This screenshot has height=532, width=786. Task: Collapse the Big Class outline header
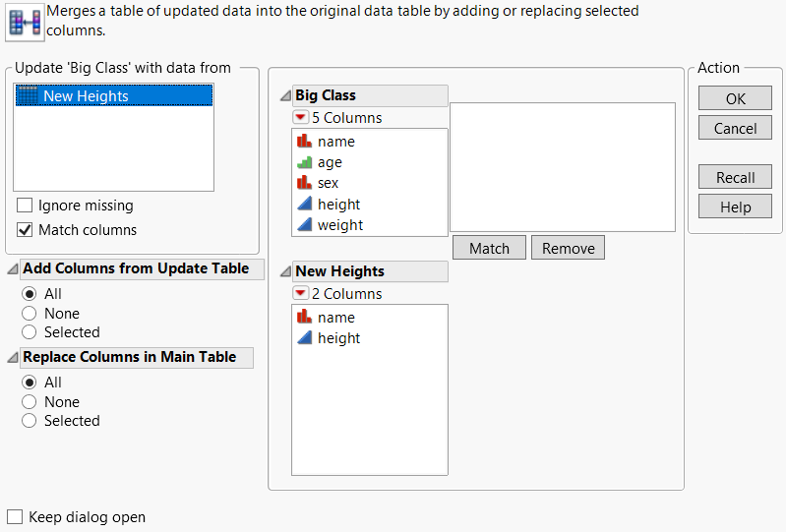point(285,96)
